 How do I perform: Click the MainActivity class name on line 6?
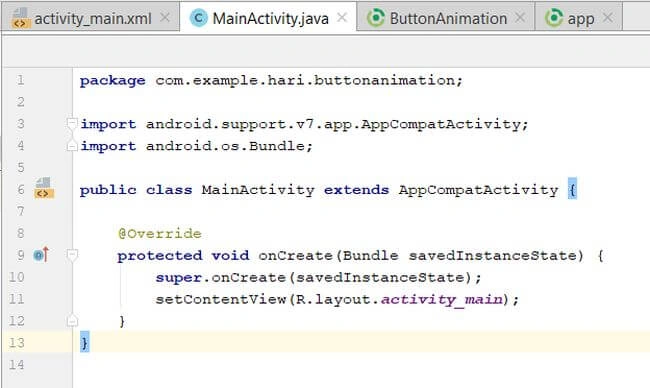(x=258, y=190)
